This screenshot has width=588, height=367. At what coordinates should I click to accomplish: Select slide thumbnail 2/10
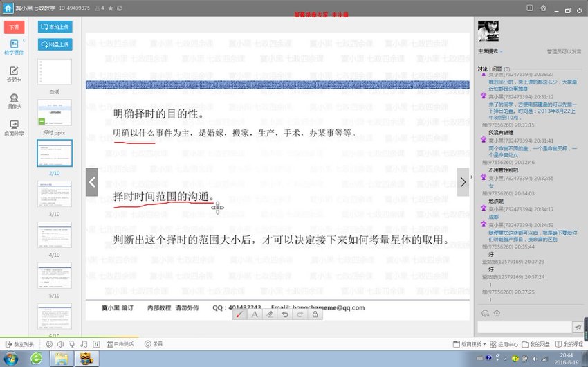click(x=55, y=153)
